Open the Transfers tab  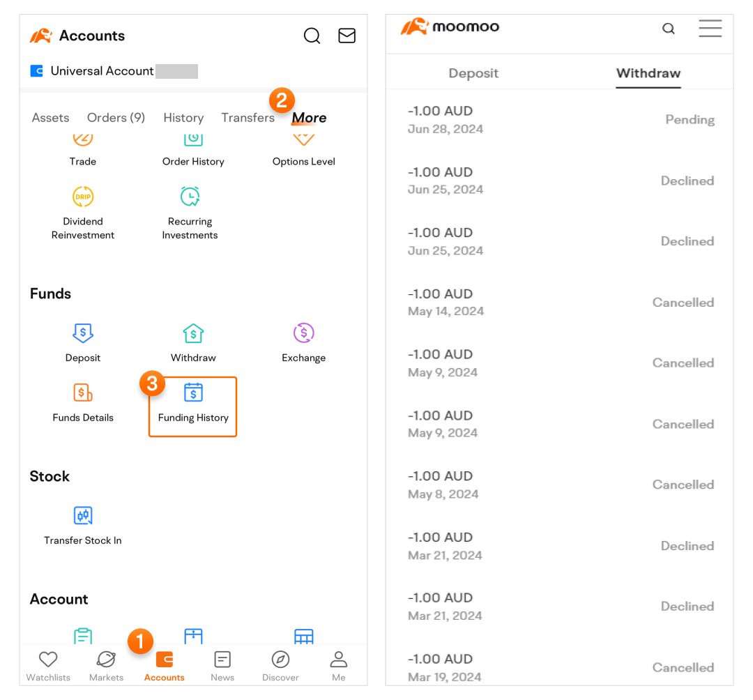tap(248, 118)
